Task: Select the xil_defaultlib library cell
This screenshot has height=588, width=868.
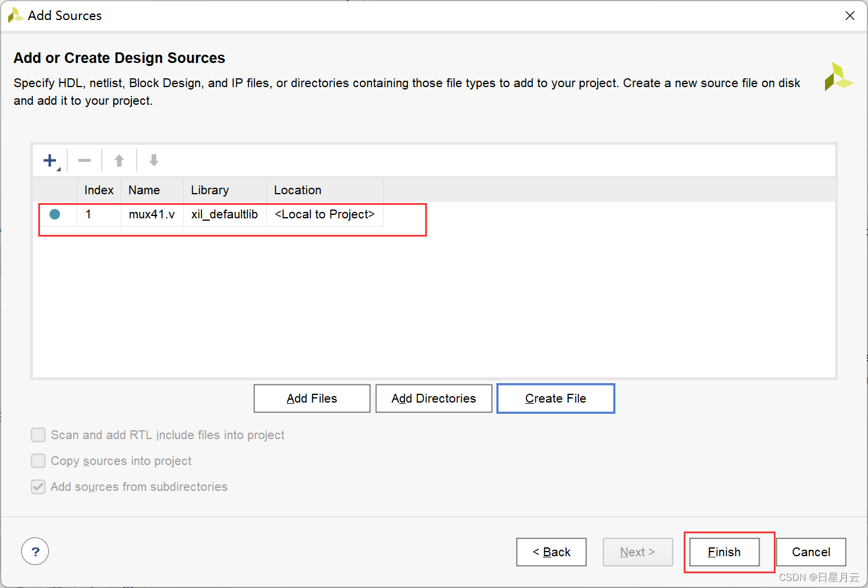Action: (224, 214)
